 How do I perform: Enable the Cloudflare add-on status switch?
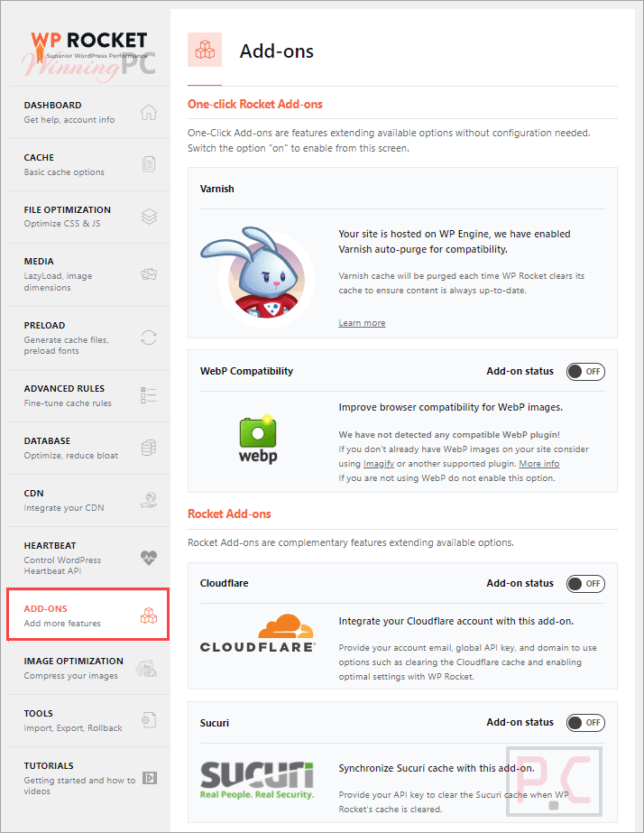(585, 584)
